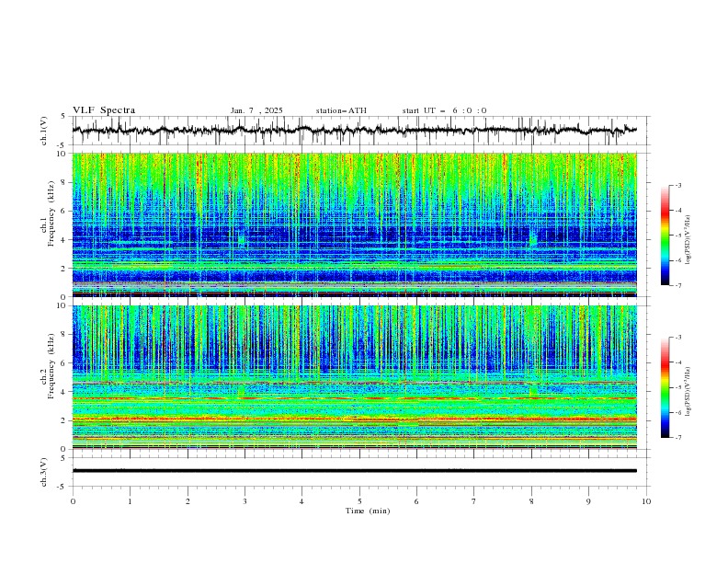Click the flat ch.3 voltage trace
This screenshot has height=563, width=728.
[x=355, y=471]
